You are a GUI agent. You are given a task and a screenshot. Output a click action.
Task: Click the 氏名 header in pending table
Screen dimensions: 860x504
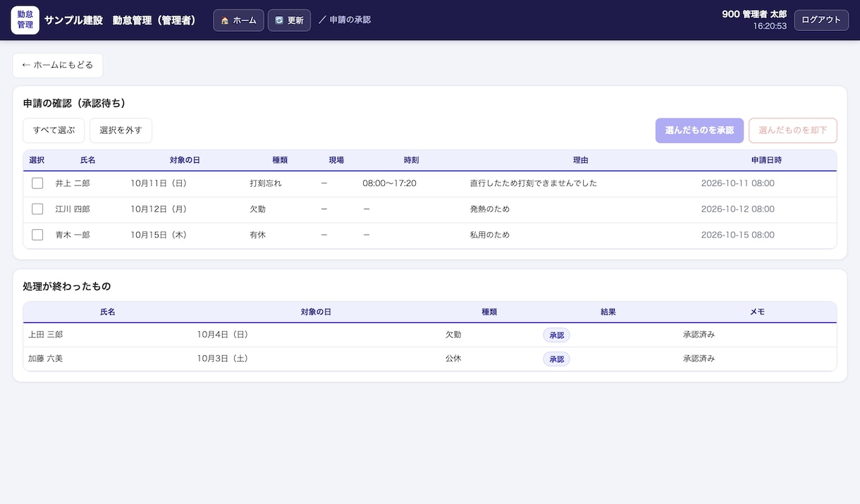tap(87, 160)
